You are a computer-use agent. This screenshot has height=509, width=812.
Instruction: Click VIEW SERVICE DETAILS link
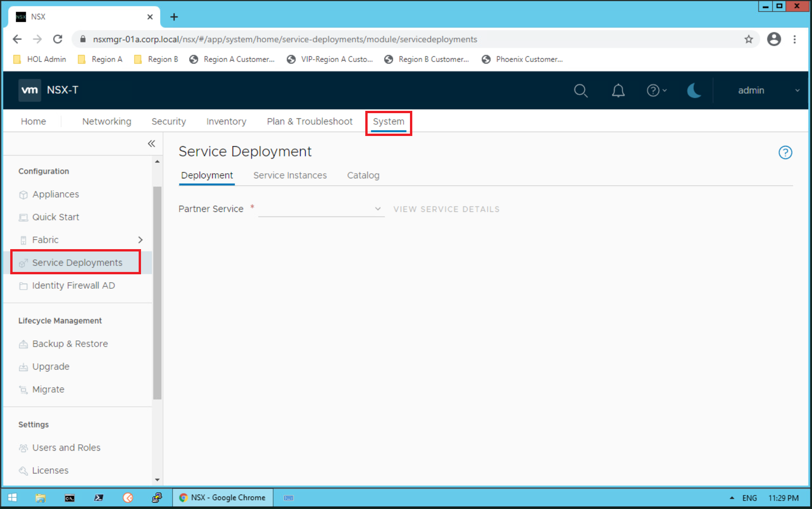(446, 209)
